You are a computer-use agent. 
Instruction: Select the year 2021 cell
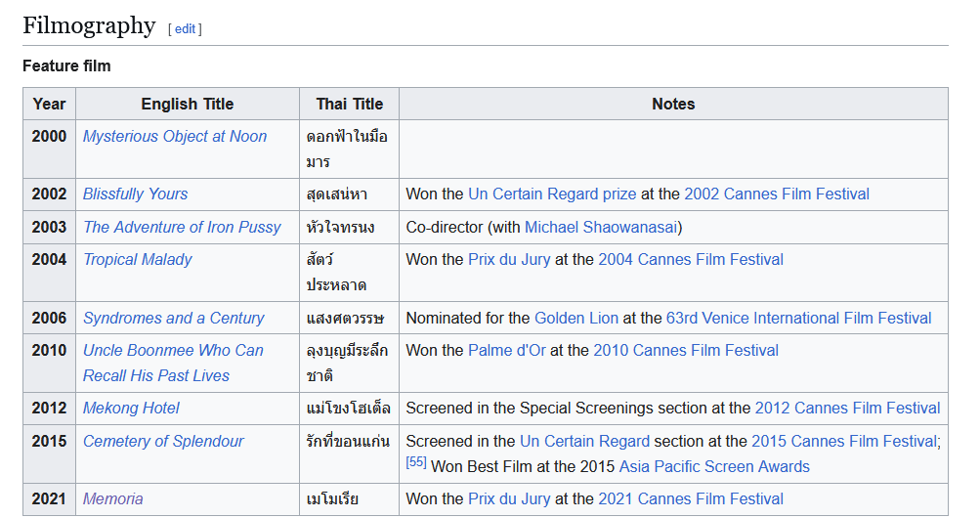(x=50, y=498)
